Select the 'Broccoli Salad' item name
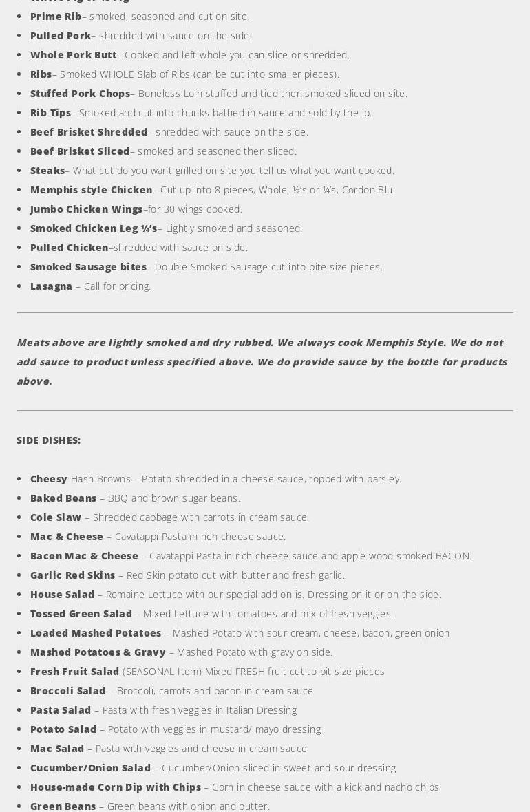The width and height of the screenshot is (530, 812). 67,690
